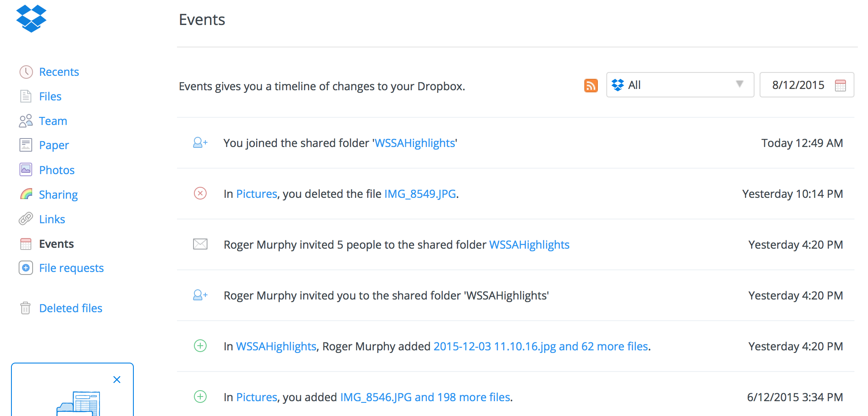Click the Sharing rainbow icon
The height and width of the screenshot is (416, 868).
pos(26,194)
